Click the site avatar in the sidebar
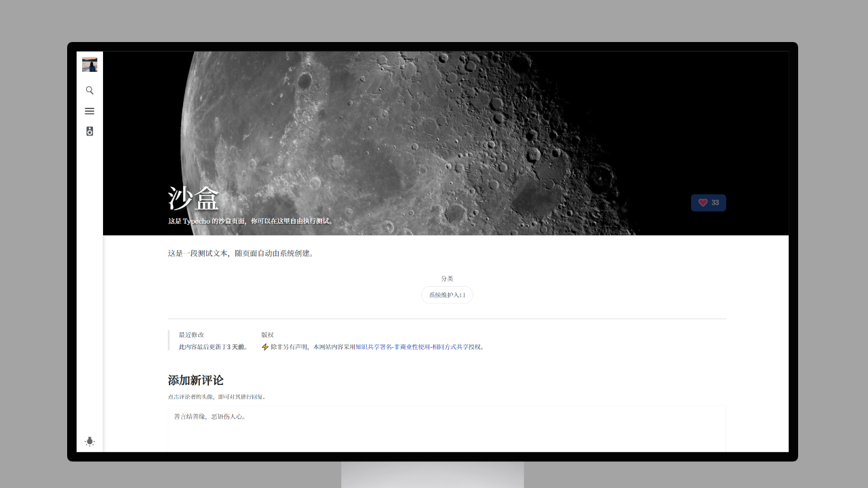The image size is (868, 488). tap(90, 64)
